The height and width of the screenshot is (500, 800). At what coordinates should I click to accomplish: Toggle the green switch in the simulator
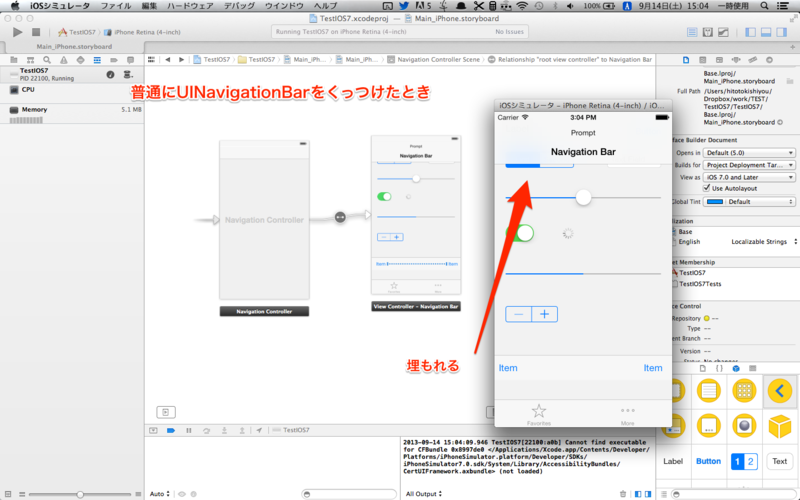click(x=520, y=233)
